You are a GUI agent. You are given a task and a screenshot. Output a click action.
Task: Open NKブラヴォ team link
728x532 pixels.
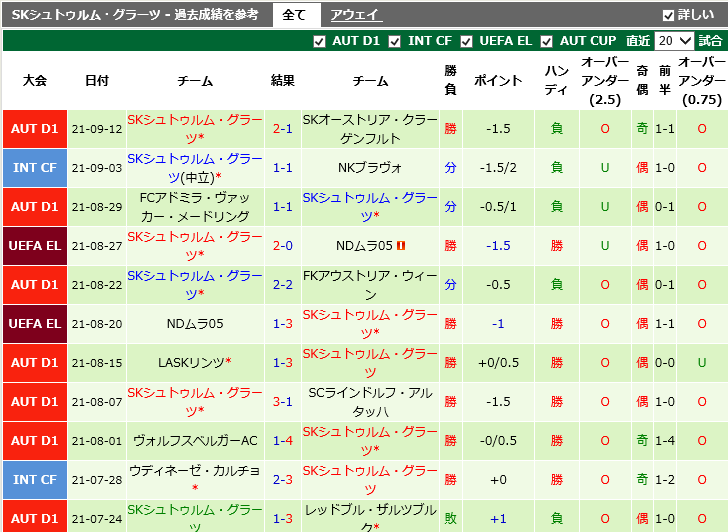click(x=370, y=168)
